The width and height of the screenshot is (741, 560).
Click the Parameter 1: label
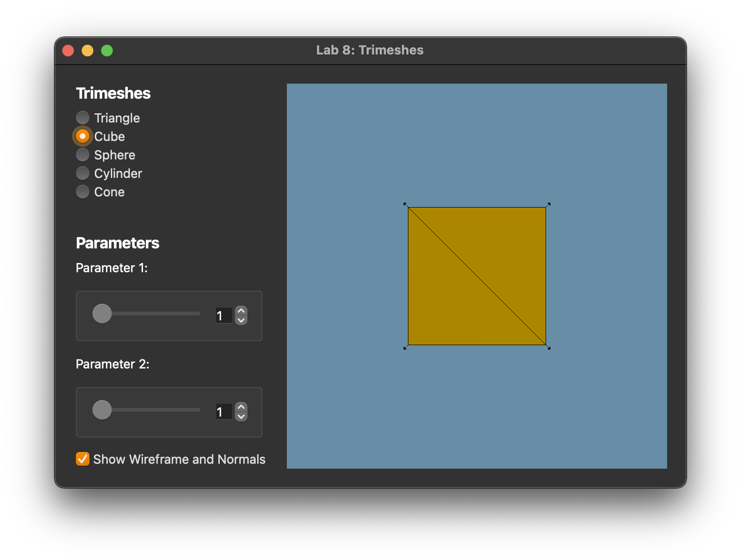coord(112,268)
